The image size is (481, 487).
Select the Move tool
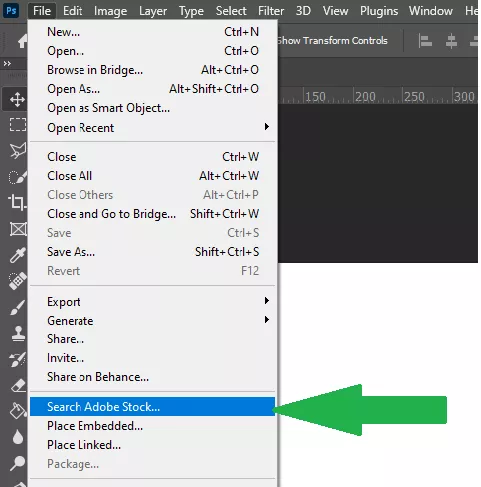tap(17, 99)
